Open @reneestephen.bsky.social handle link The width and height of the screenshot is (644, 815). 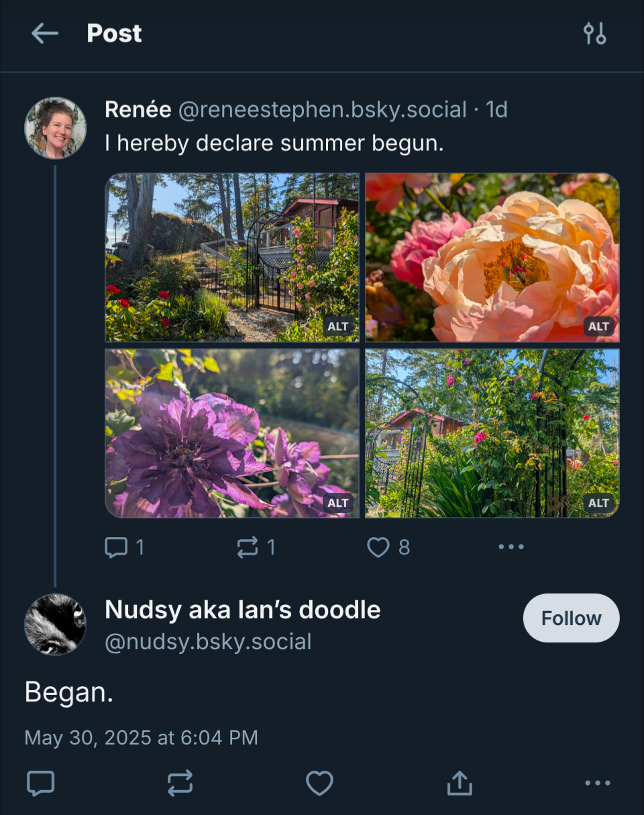[x=322, y=109]
